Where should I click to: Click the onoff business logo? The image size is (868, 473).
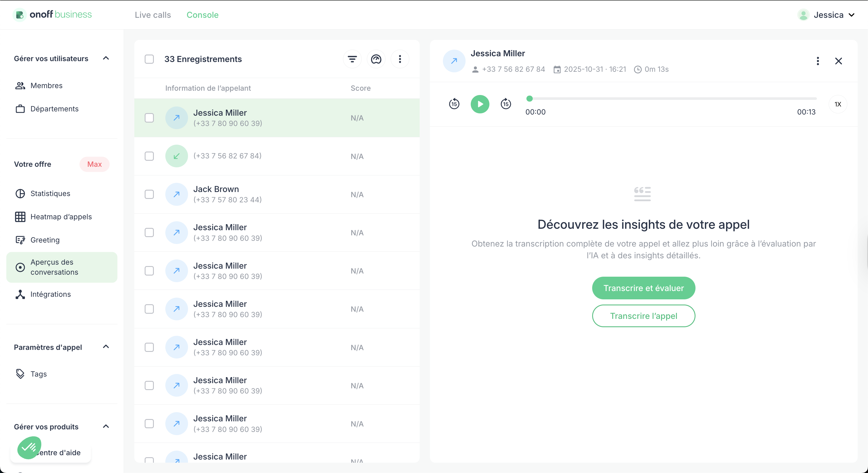[53, 14]
